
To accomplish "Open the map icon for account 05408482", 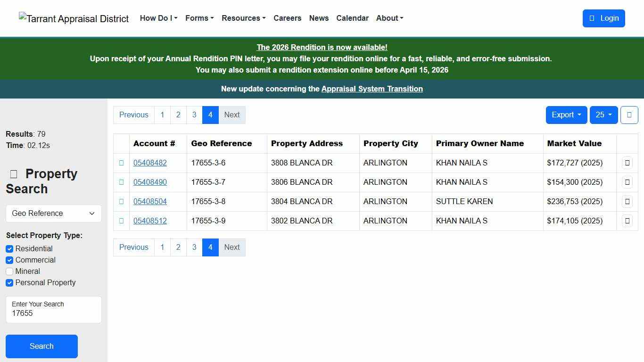I will [x=627, y=163].
